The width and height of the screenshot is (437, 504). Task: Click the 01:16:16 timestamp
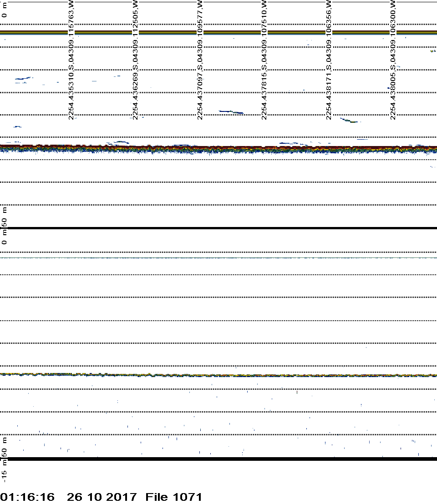(x=27, y=497)
